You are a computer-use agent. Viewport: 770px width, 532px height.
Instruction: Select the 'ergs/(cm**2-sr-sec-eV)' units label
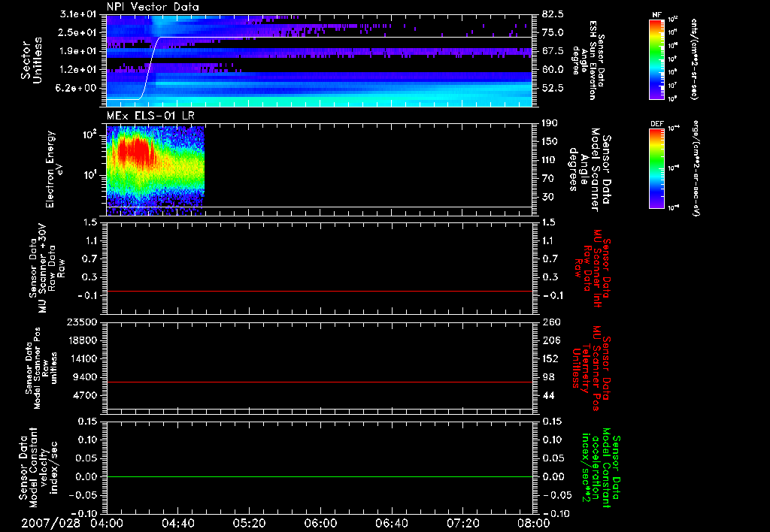coord(696,169)
